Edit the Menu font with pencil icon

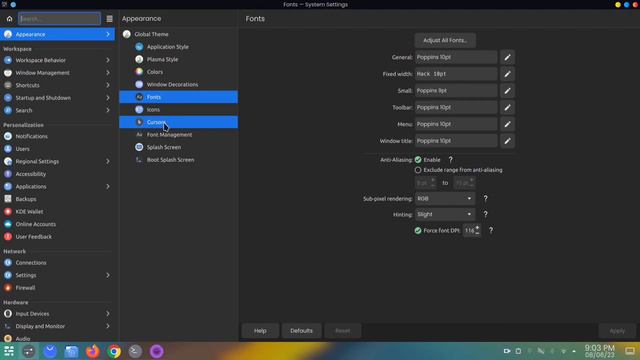(x=507, y=124)
